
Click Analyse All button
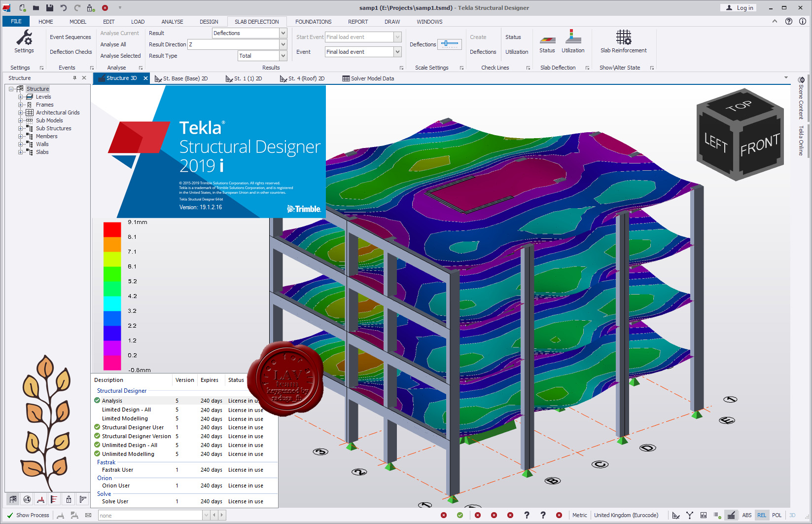pos(113,44)
